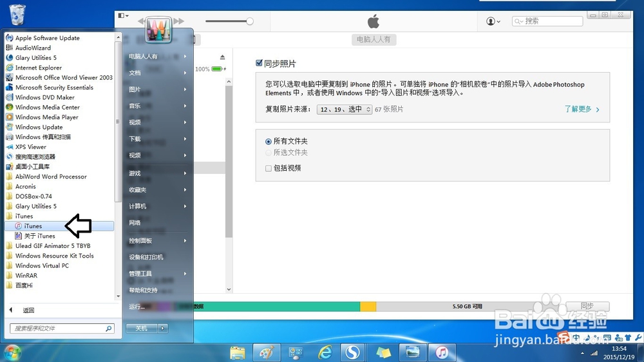Click the 搜索程序和文件 search box
Screen dimensions: 644x362
(x=62, y=329)
